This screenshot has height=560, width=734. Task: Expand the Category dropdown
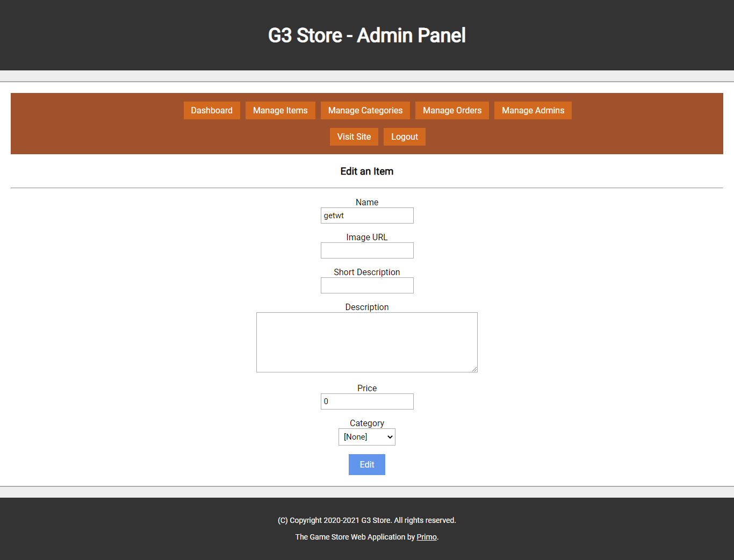[x=367, y=437]
